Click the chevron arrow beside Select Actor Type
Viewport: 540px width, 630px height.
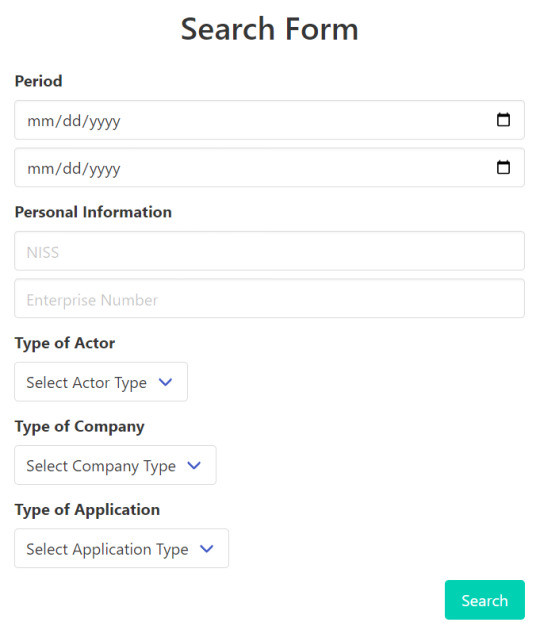click(166, 382)
